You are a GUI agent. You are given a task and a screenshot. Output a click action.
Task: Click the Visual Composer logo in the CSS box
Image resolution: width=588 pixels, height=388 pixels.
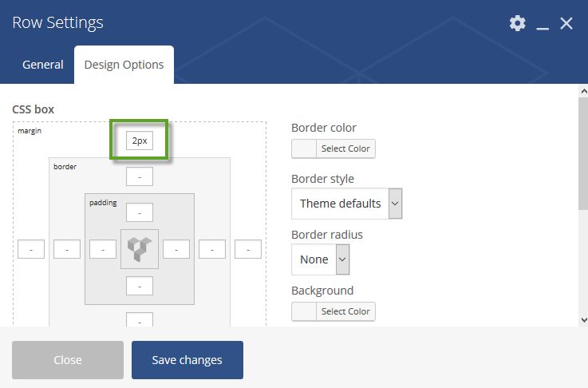tap(140, 249)
